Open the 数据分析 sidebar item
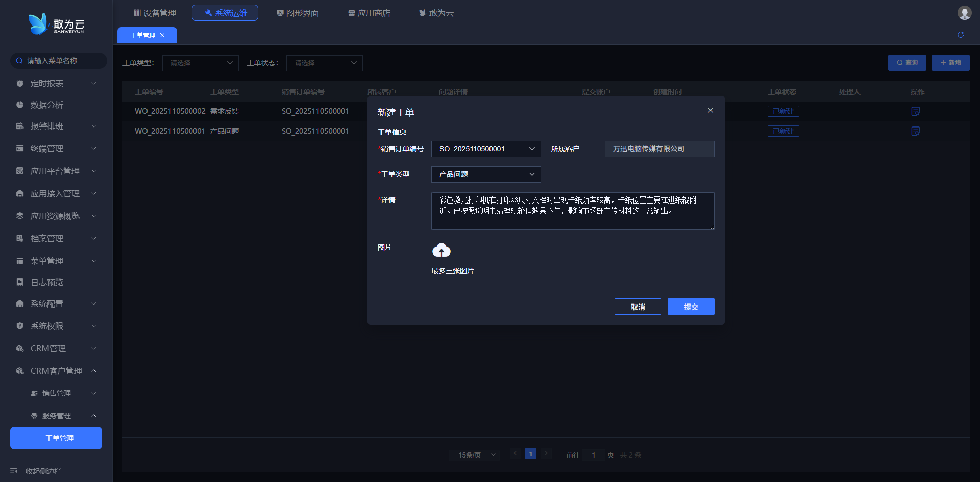The height and width of the screenshot is (482, 980). pyautogui.click(x=47, y=105)
